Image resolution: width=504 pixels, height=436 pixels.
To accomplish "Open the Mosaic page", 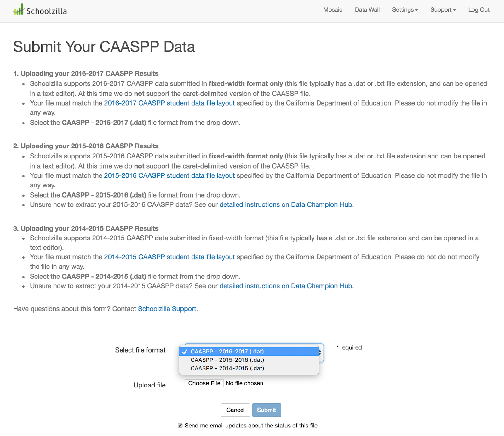I will (333, 10).
